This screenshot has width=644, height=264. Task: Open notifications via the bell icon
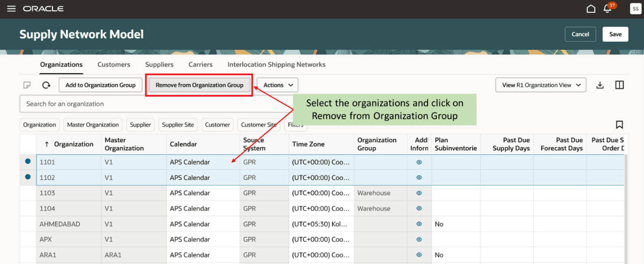[x=608, y=8]
